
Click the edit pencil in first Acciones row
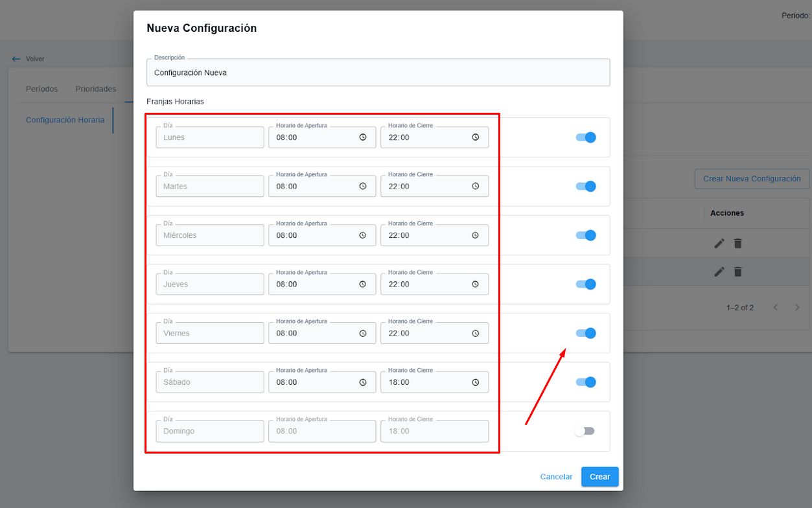pyautogui.click(x=719, y=244)
